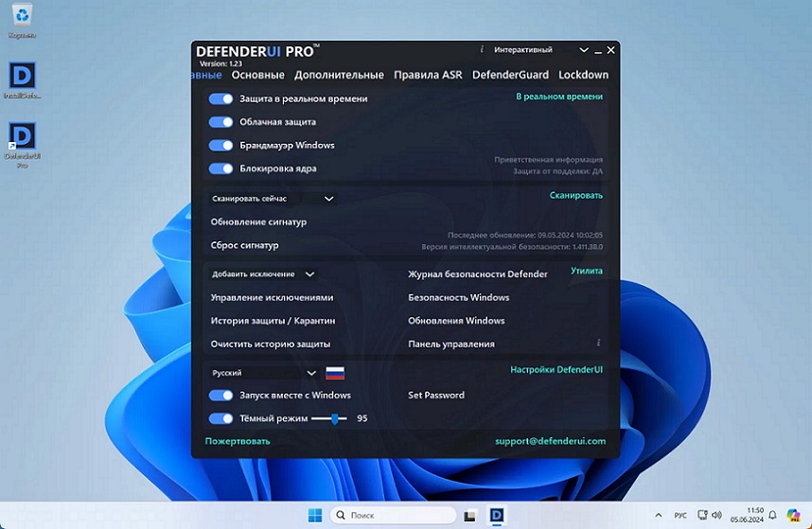Open Task View on the taskbar
Screen dimensions: 812x529
click(x=469, y=516)
